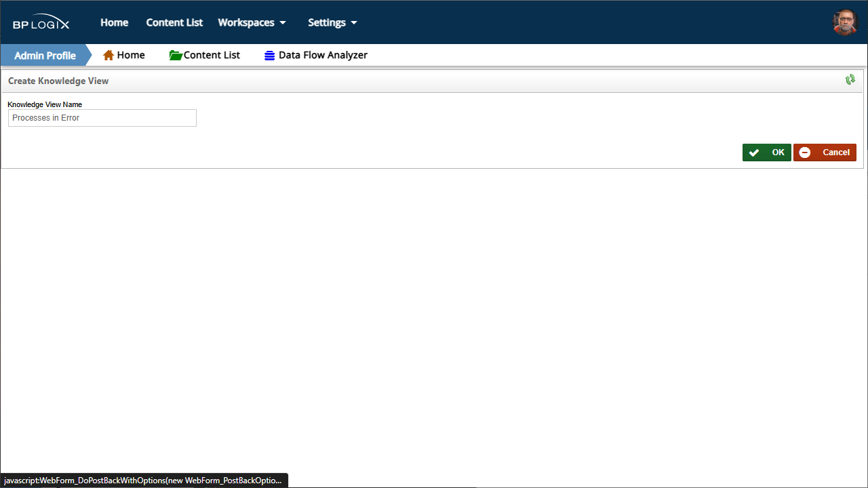Select the Admin Profile tab

point(45,56)
